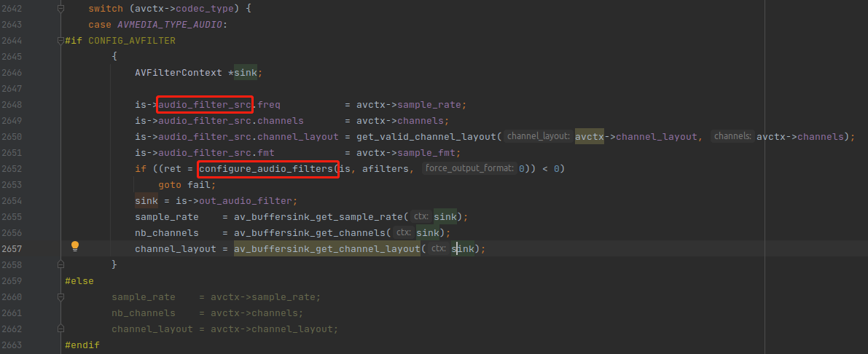Click the AVFilterContext type name
This screenshot has width=868, height=354.
[x=181, y=73]
